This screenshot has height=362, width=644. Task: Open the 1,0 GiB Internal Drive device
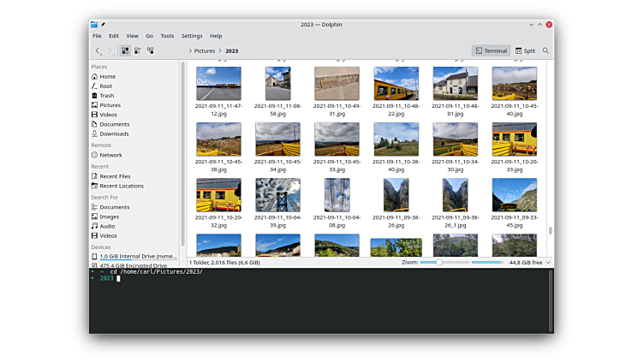pyautogui.click(x=137, y=256)
